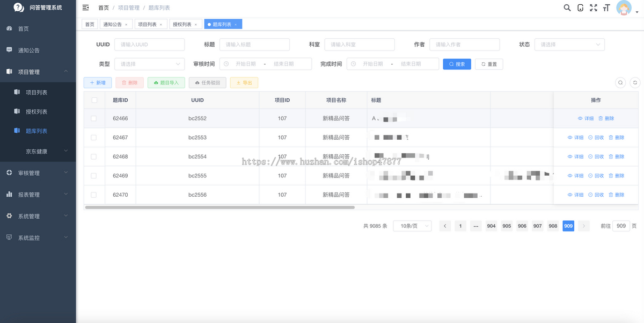Click the 导出 button
Image resolution: width=644 pixels, height=323 pixels.
pos(244,83)
